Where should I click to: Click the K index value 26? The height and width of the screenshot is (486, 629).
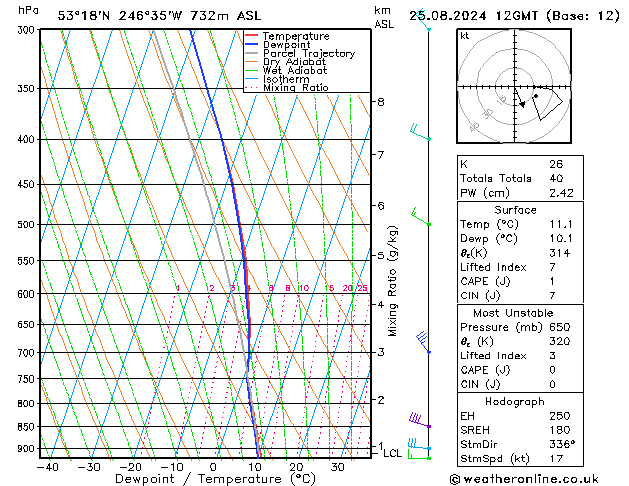pyautogui.click(x=556, y=164)
